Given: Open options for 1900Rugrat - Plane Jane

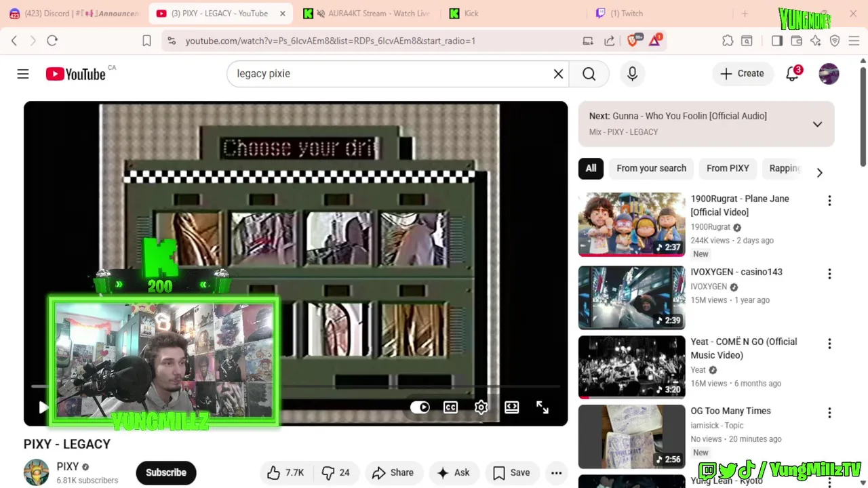Looking at the screenshot, I should coord(829,201).
